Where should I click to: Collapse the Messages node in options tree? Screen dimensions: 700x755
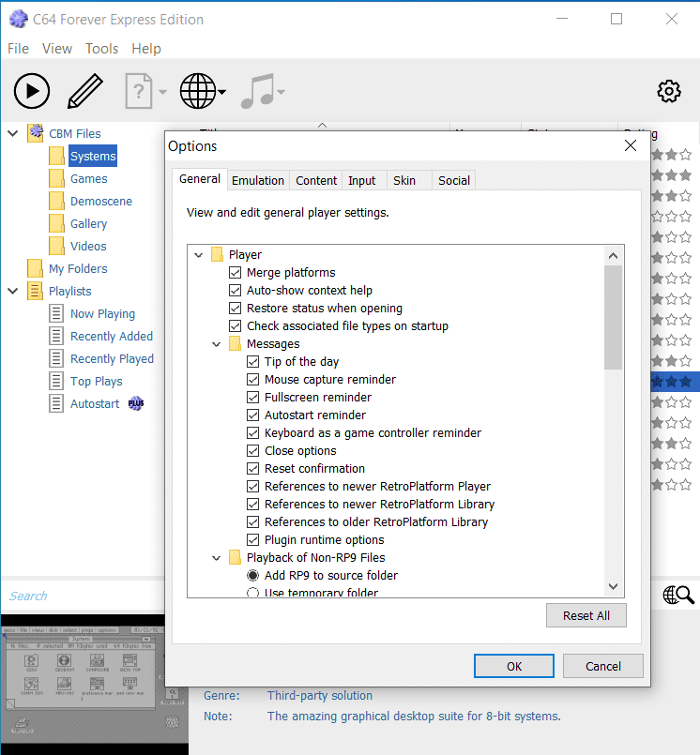[x=217, y=344]
